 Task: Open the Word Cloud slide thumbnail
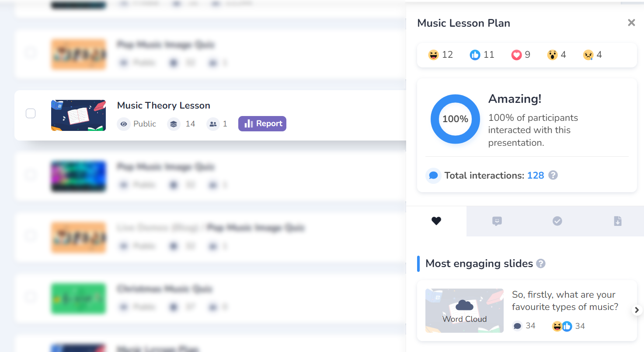click(x=464, y=310)
